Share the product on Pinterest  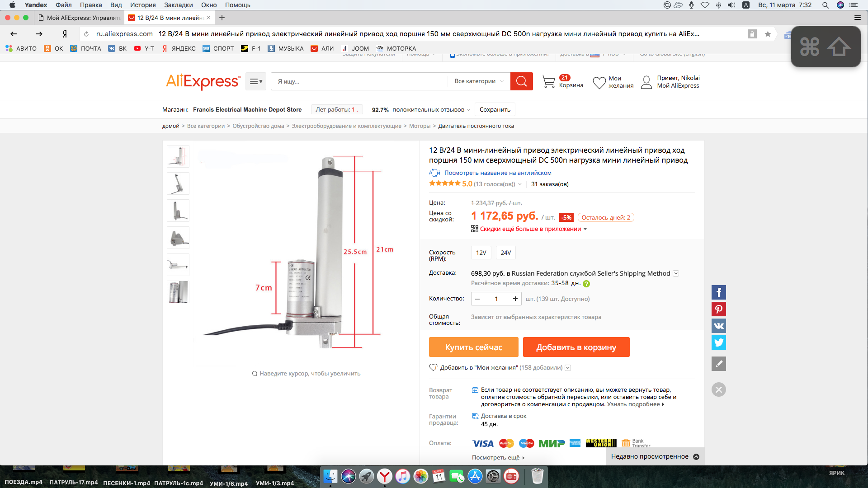pos(718,309)
